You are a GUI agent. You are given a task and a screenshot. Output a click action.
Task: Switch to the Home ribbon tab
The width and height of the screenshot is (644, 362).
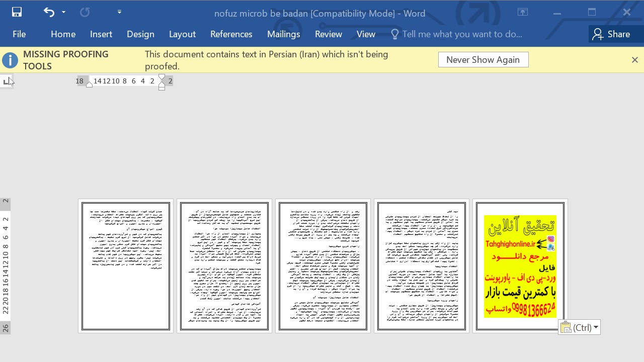tap(63, 34)
